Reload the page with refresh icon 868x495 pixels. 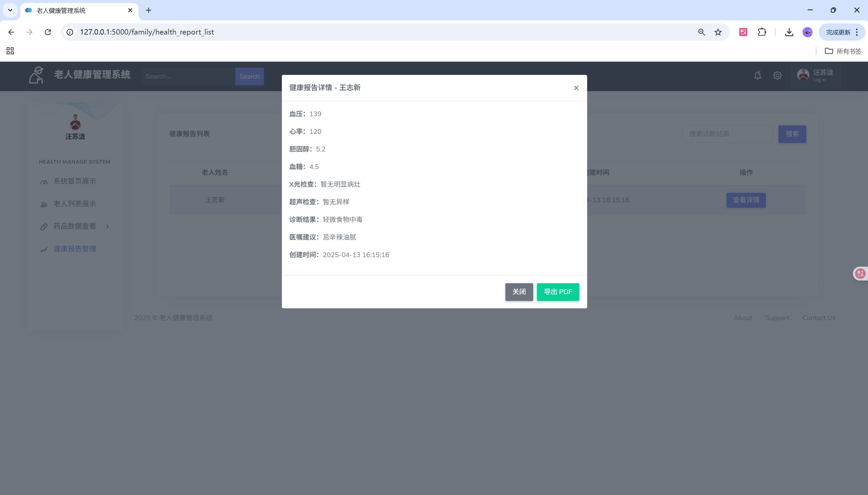click(48, 32)
